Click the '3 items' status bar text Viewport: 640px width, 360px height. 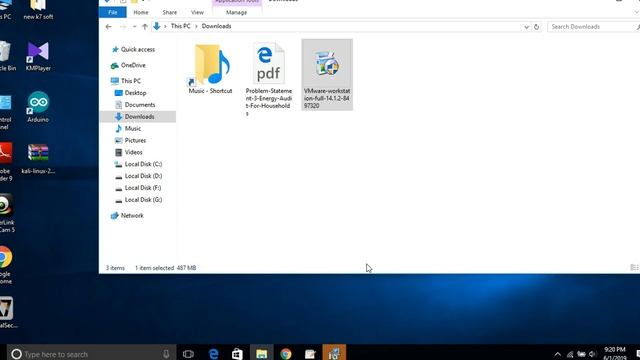tap(115, 268)
